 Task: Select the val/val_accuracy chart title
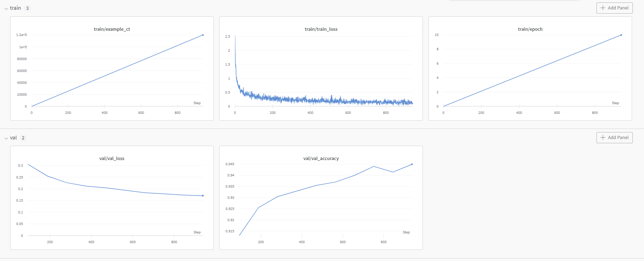tap(321, 159)
